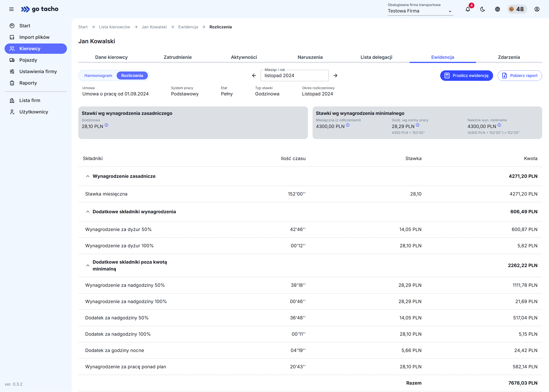Click Wynagrodzenie za dyżur 50% row
The image size is (549, 392).
pyautogui.click(x=310, y=230)
